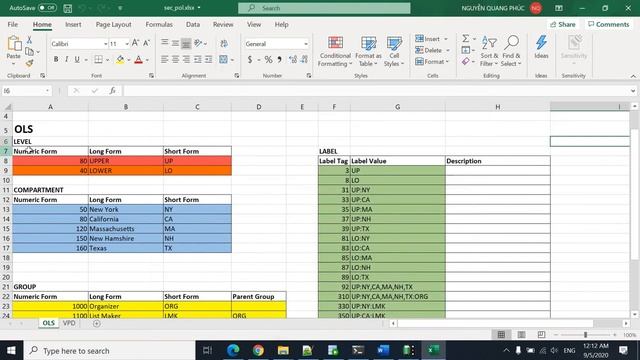This screenshot has height=360, width=640.
Task: Apply Accounting dollar format
Action: [x=249, y=60]
